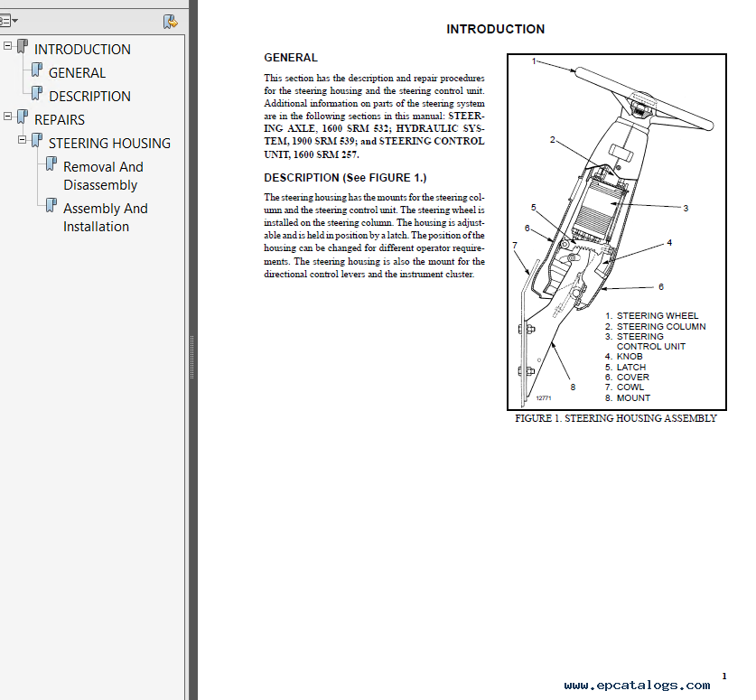756x700 pixels.
Task: Click the Removal And Disassembly bookmark icon
Action: (51, 163)
